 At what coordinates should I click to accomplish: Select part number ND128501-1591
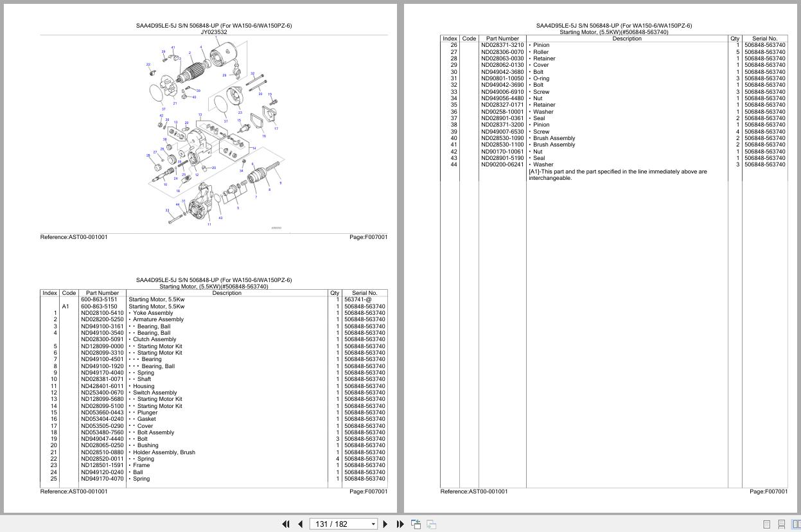[x=102, y=465]
